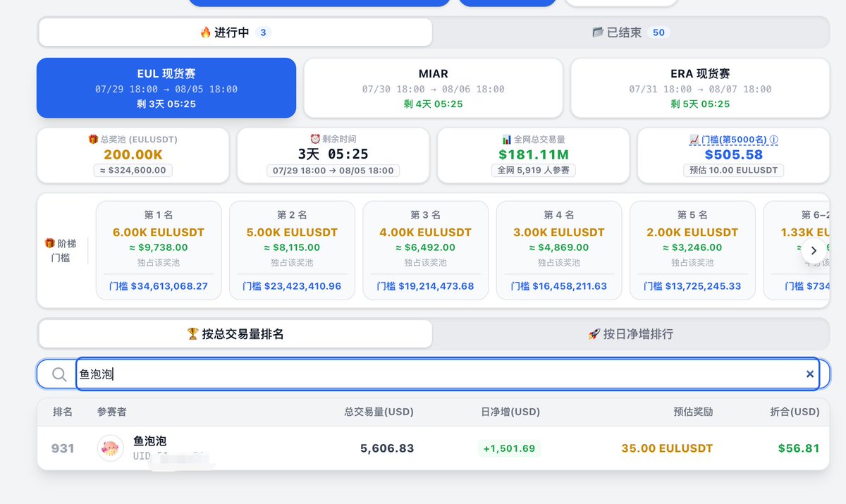Open the 门槛(第5000名) info link
This screenshot has height=504, width=846.
coord(733,140)
